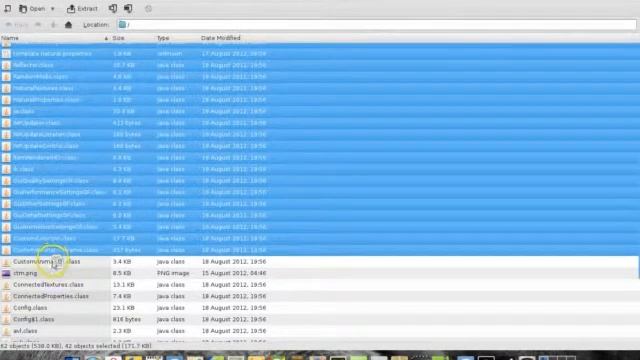640x360 pixels.
Task: Click the 23.1 KB size cell
Action: pyautogui.click(x=123, y=308)
